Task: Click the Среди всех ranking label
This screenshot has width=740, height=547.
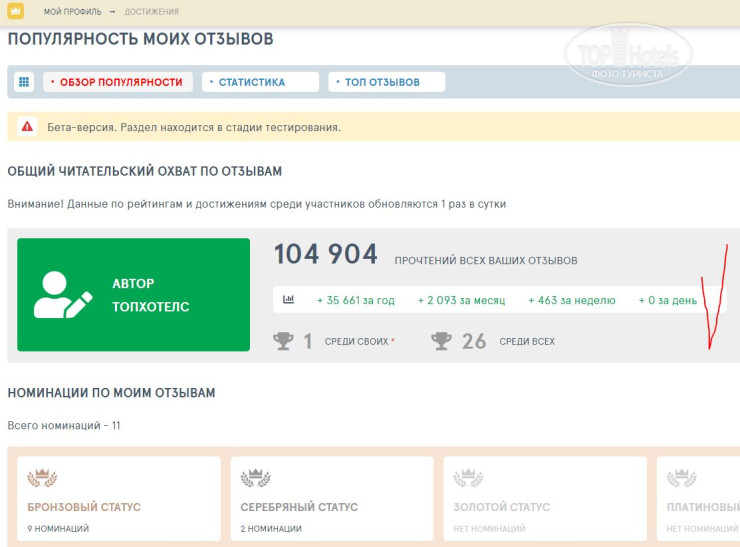Action: point(527,341)
